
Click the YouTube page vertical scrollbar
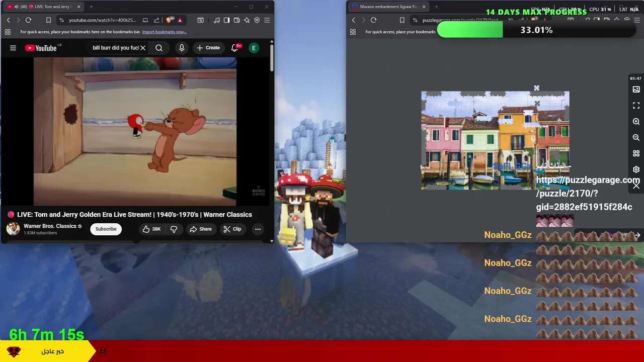click(272, 58)
